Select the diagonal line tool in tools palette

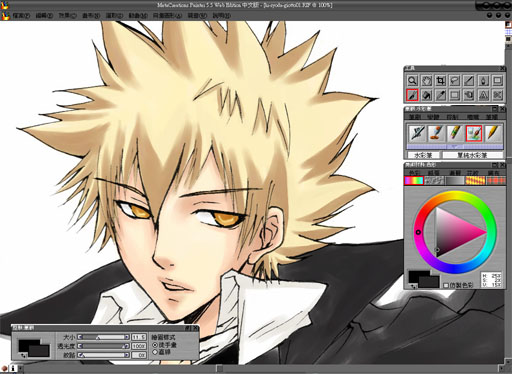pos(469,81)
